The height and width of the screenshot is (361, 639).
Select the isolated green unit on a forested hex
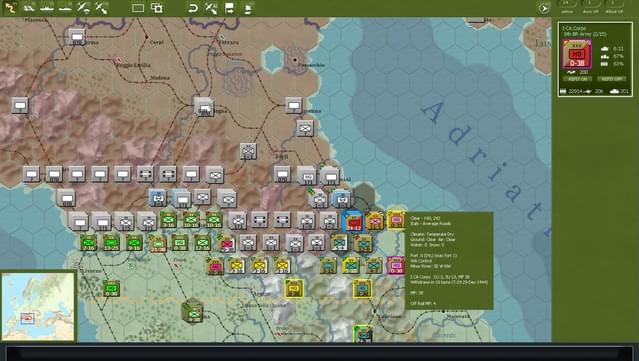pyautogui.click(x=193, y=313)
